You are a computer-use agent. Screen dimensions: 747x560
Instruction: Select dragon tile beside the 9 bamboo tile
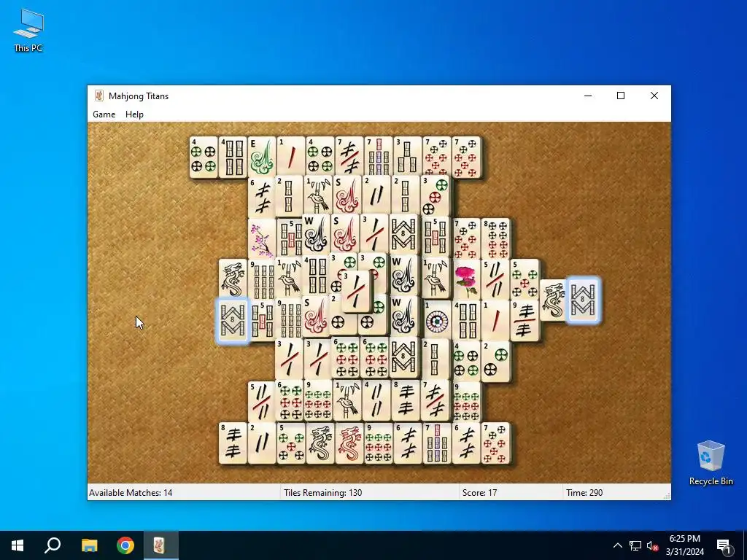click(233, 279)
